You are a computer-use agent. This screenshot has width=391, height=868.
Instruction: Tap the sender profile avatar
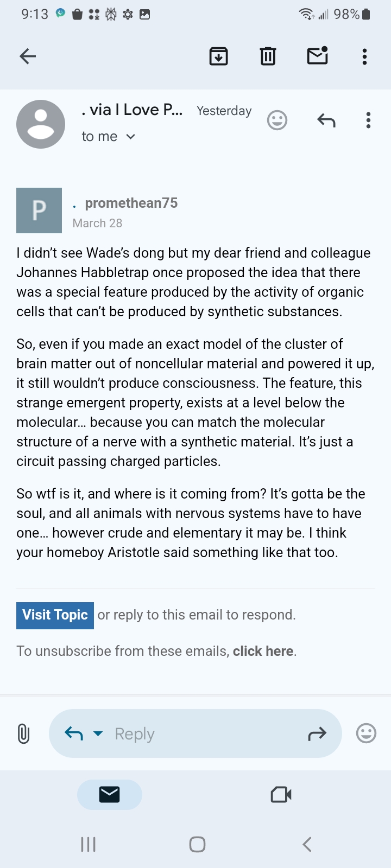(x=41, y=124)
